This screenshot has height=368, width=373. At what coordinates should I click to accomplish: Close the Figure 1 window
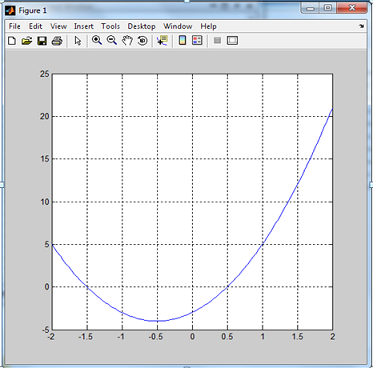pos(351,8)
